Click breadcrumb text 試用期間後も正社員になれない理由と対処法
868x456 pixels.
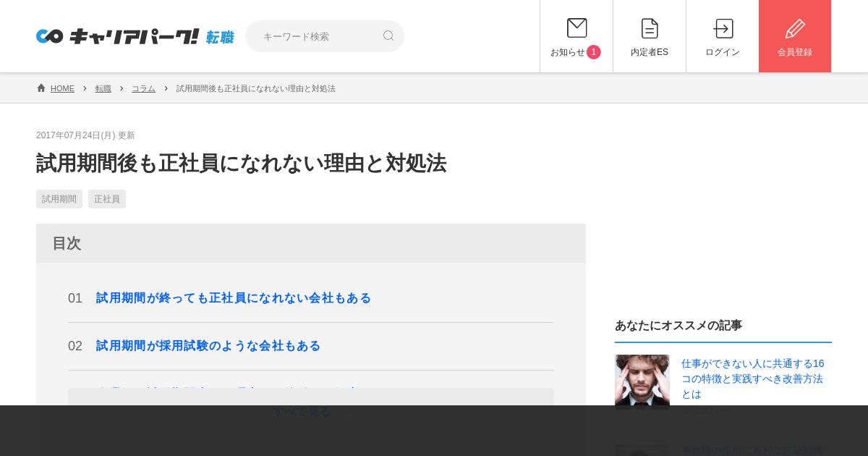click(x=256, y=88)
